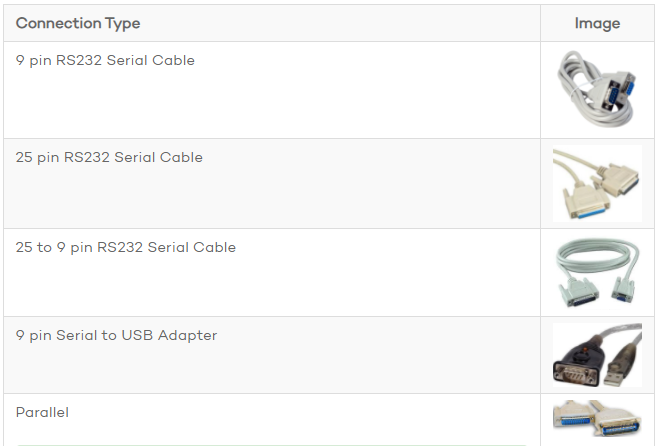The image size is (658, 446).
Task: Click the right connector in the Parallel image
Action: [623, 424]
